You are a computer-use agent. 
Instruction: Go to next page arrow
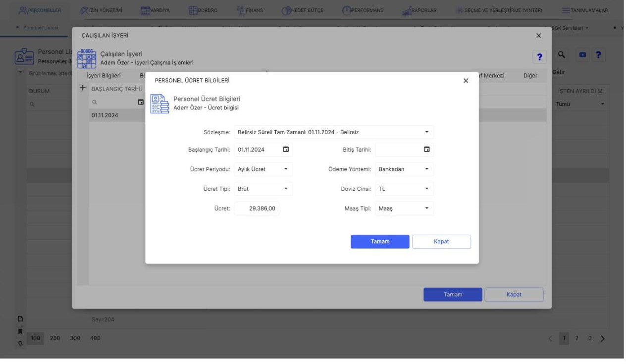click(x=603, y=338)
